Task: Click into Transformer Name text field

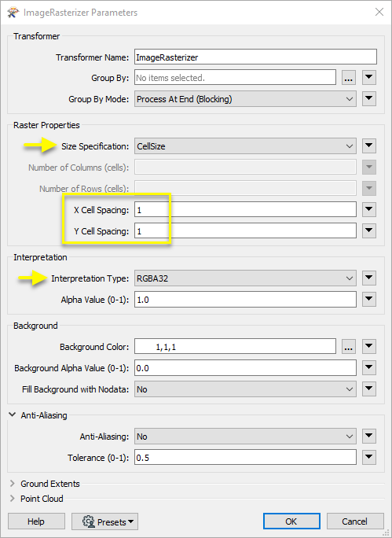Action: [255, 57]
